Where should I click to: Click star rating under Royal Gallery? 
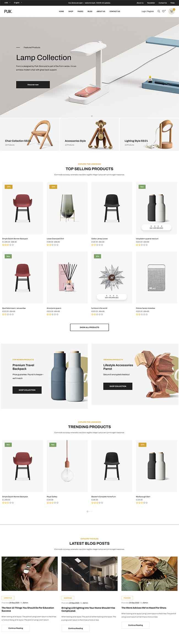tap(52, 503)
